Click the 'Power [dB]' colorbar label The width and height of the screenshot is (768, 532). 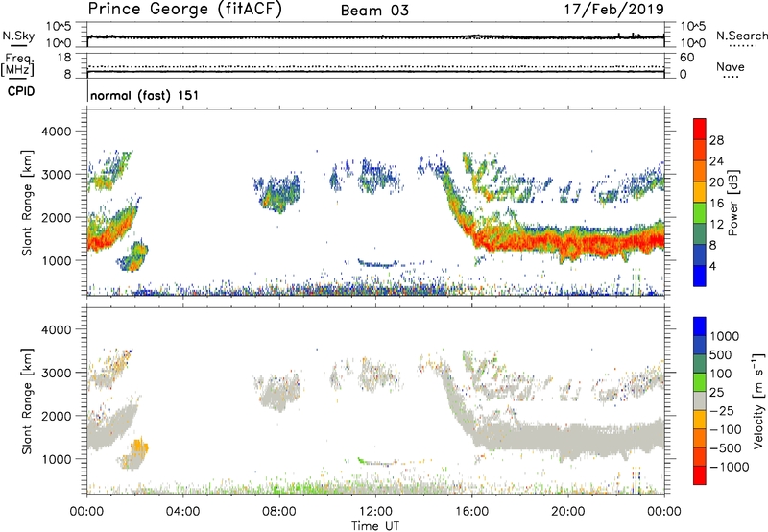[732, 203]
